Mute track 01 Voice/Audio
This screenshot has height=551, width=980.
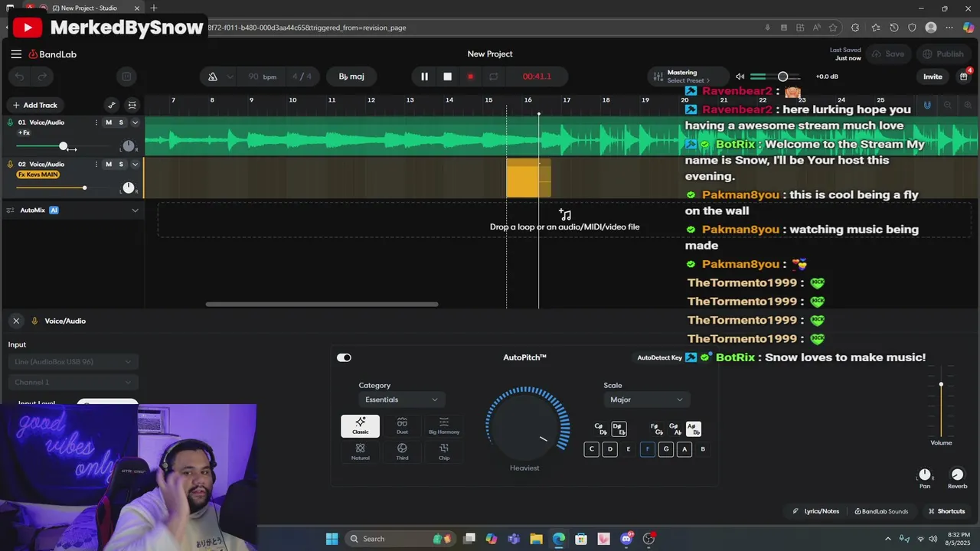[x=109, y=122]
